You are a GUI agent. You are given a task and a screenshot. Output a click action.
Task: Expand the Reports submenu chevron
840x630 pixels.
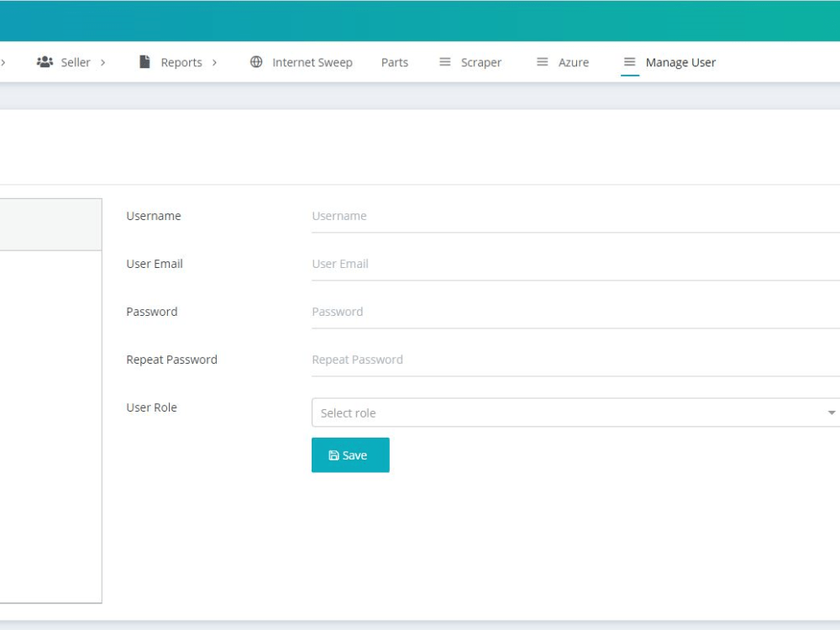(x=213, y=61)
